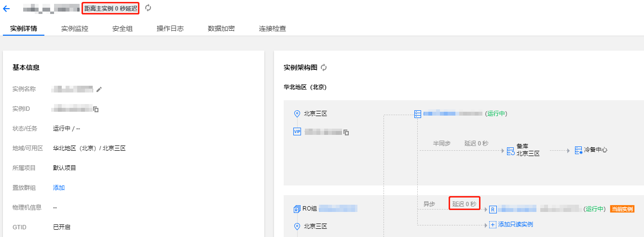Click the blue VIP badge icon
Screen dimensions: 644x237
coord(297,132)
